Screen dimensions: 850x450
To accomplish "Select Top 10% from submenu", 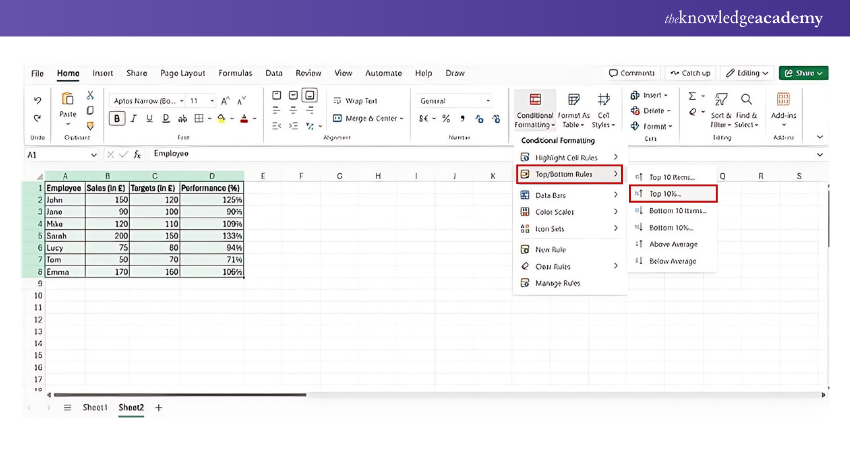I will pyautogui.click(x=672, y=193).
